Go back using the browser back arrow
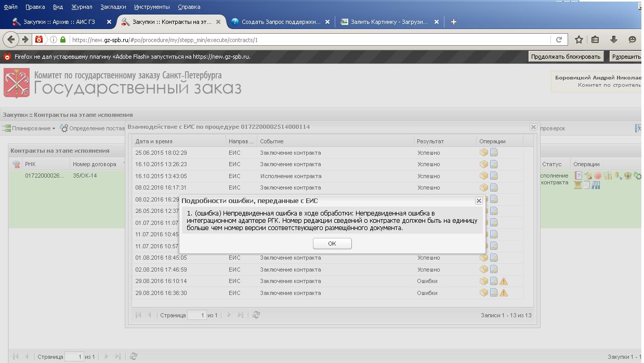 tap(11, 39)
